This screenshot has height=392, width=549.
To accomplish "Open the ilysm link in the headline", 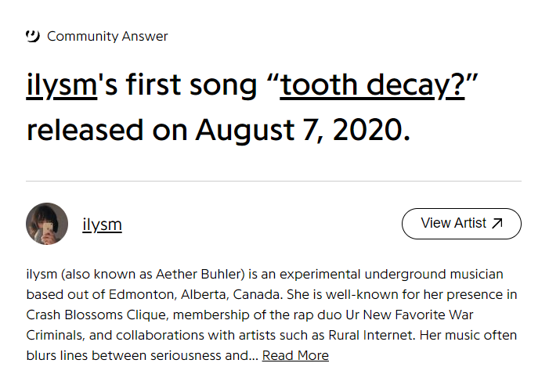I will 61,87.
